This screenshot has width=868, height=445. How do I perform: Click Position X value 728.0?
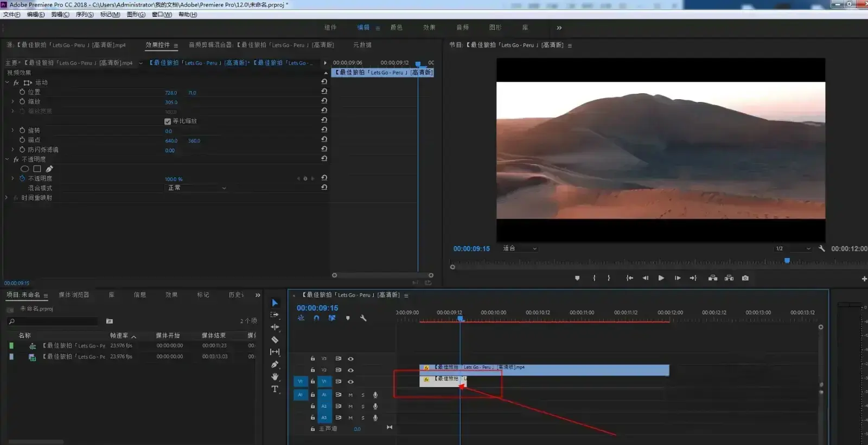point(171,93)
